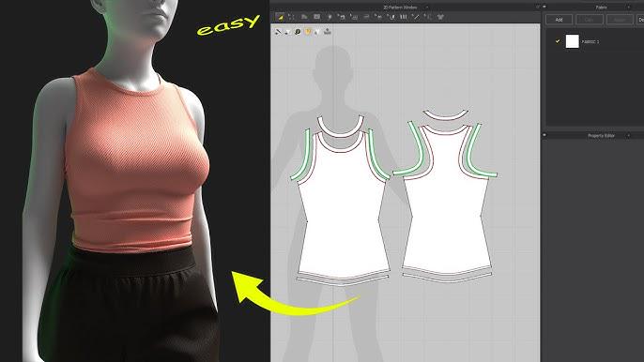Click the dark round icon in the 2D view overlay
Viewport: 644px width, 362px height.
(x=298, y=32)
